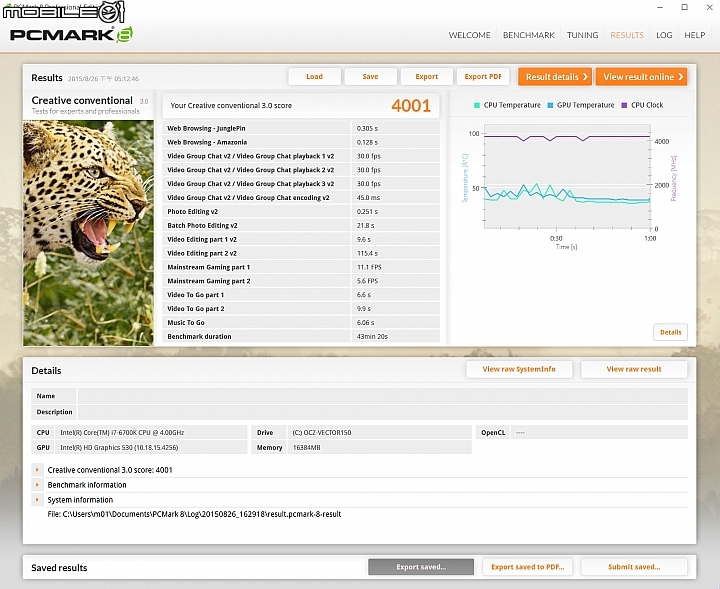Image resolution: width=720 pixels, height=589 pixels.
Task: Select Web Browsing - Amazonia row
Action: click(x=301, y=142)
